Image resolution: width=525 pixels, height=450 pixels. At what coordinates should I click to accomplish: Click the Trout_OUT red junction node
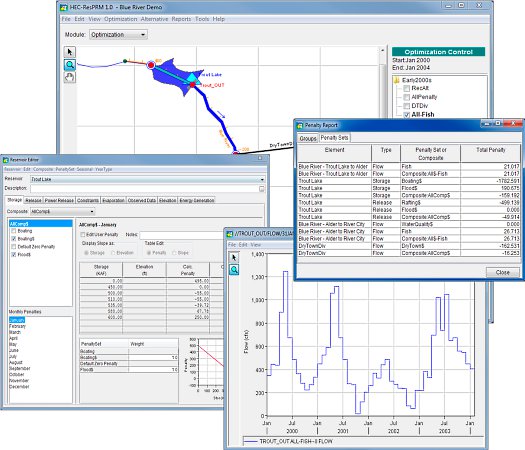coord(193,85)
